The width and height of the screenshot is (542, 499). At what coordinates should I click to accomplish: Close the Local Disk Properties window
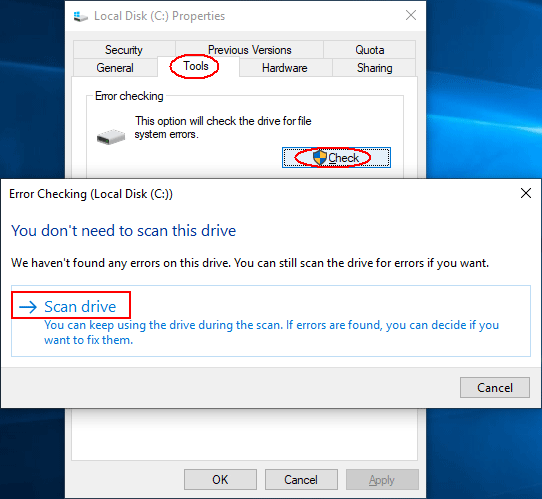click(x=411, y=15)
